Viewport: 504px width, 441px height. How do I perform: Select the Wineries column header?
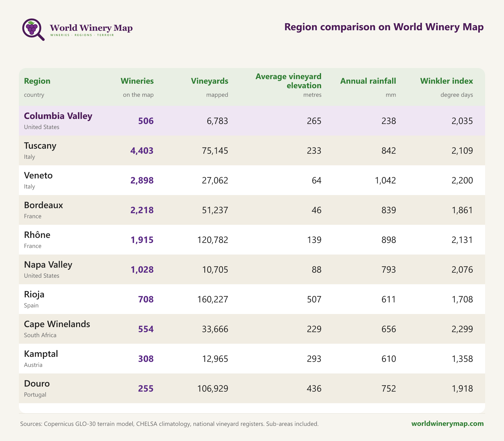point(137,81)
